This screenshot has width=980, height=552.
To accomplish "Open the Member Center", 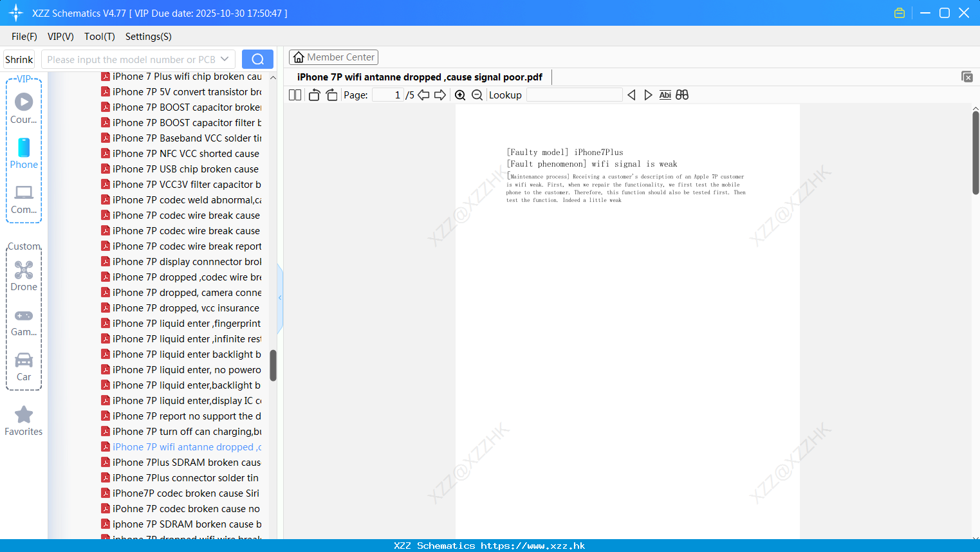I will click(333, 57).
